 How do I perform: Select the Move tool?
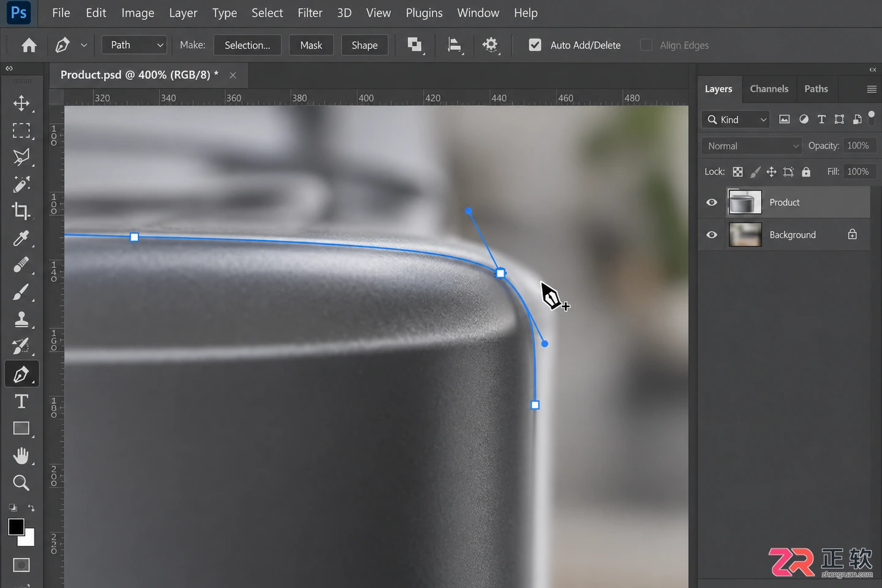[x=21, y=103]
